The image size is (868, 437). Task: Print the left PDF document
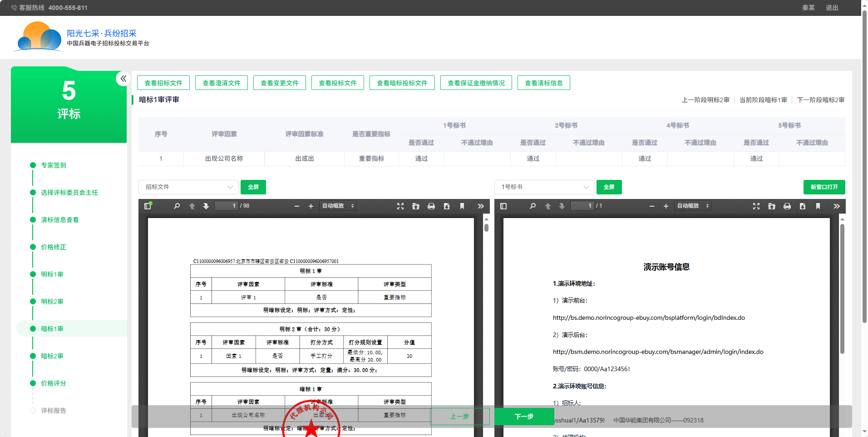pos(431,206)
